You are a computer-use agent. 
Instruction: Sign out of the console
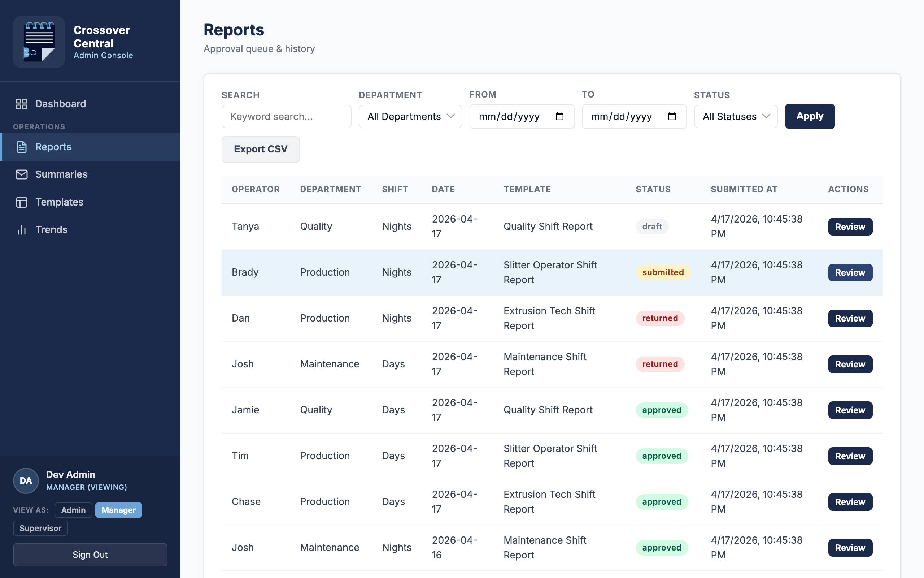coord(90,555)
